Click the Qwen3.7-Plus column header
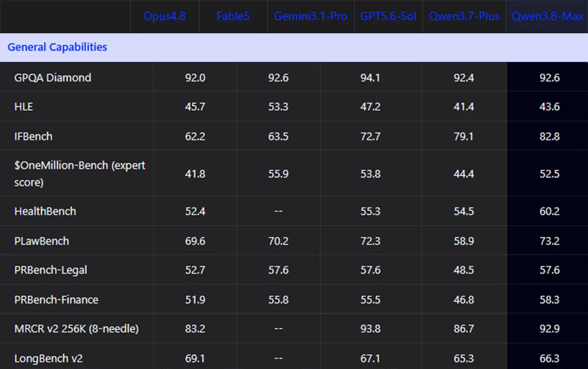Screen dimensions: 588x369 pyautogui.click(x=465, y=16)
